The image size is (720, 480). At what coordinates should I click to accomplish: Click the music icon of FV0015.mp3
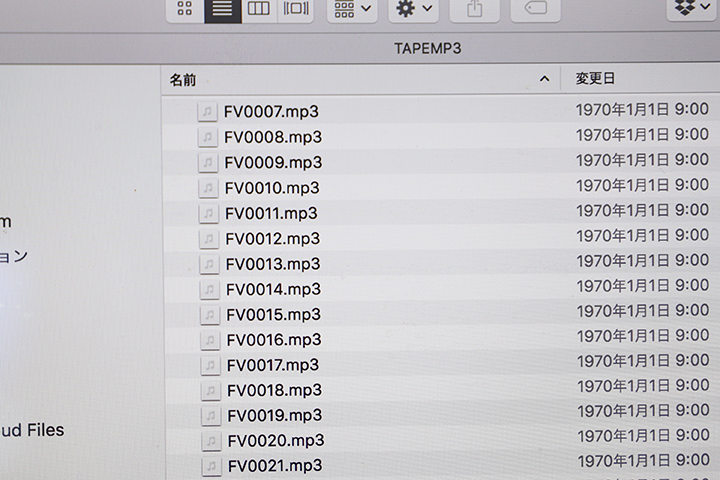click(210, 315)
